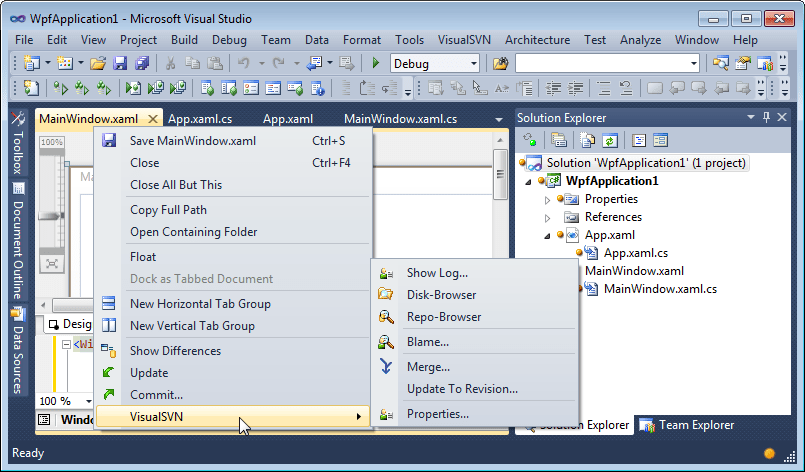Click the VisualSVN status icon in Solution Explorer

point(529,140)
